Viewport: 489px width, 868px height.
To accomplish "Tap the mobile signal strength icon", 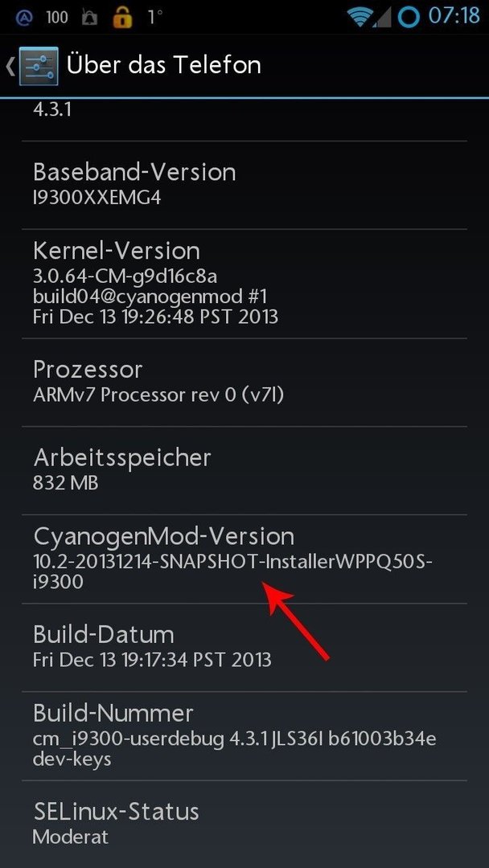I will [381, 17].
